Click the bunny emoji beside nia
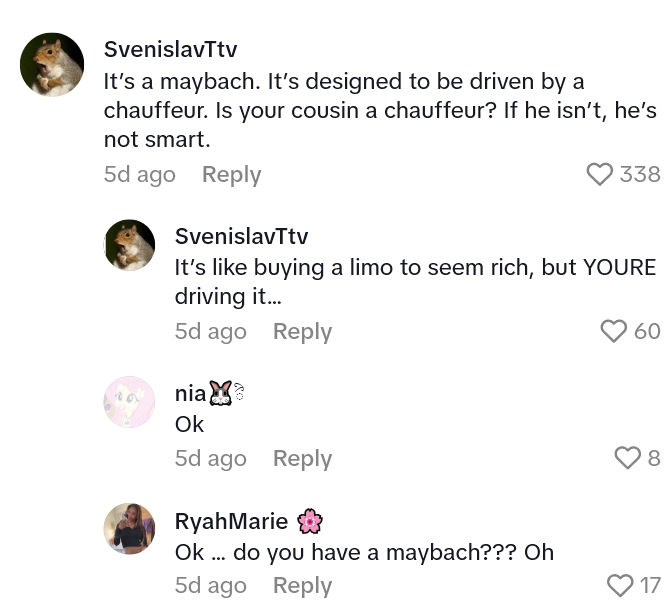Viewport: 667px width, 611px height. coord(220,393)
